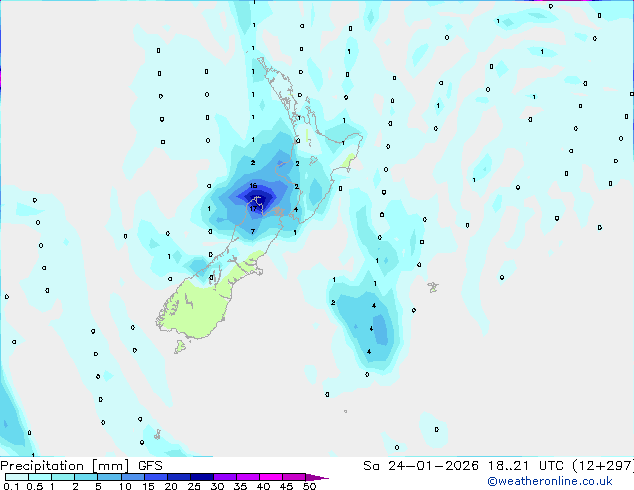Viewport: 634px width, 490px height.
Task: Click the forecast date 'Sa 24-01-2026 18..21 UTC' label
Action: [463, 466]
